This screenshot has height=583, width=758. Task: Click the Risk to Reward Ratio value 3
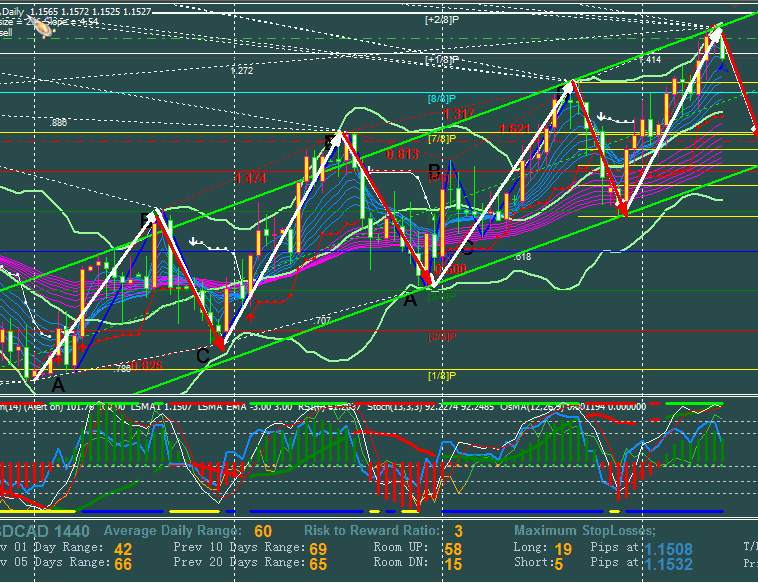pyautogui.click(x=458, y=532)
